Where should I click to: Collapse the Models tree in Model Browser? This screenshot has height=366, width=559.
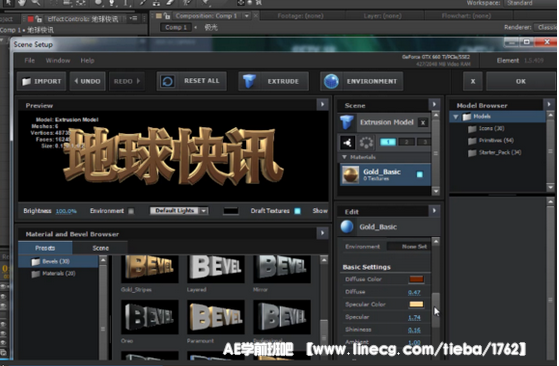click(x=455, y=117)
